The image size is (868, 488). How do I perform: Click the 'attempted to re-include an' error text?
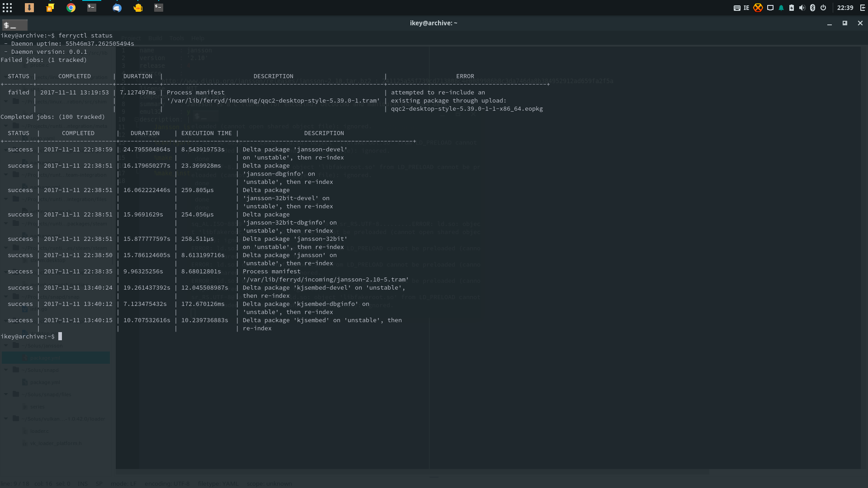[x=438, y=93]
